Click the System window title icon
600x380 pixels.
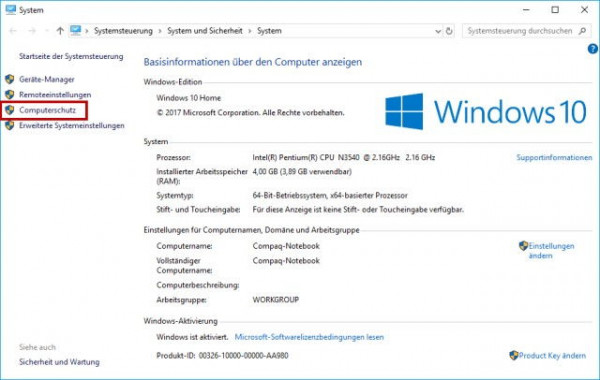pyautogui.click(x=10, y=10)
